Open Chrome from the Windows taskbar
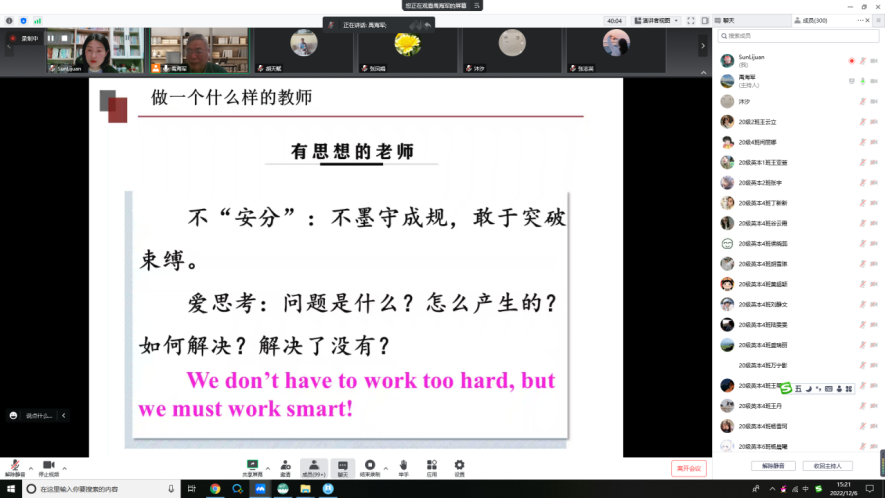885x498 pixels. 214,489
